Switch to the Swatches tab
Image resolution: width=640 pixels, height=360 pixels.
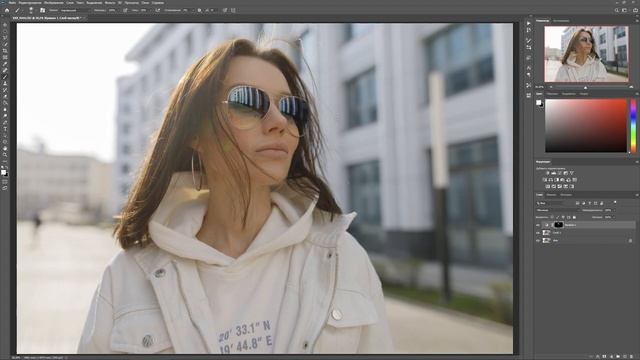point(552,94)
